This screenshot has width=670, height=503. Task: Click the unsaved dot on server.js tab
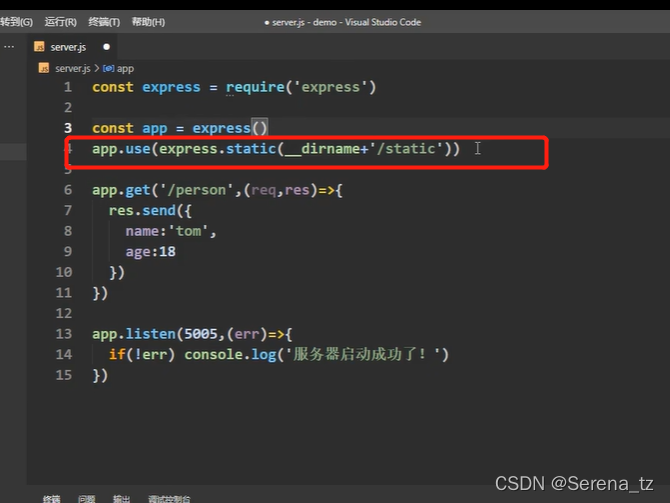(106, 47)
